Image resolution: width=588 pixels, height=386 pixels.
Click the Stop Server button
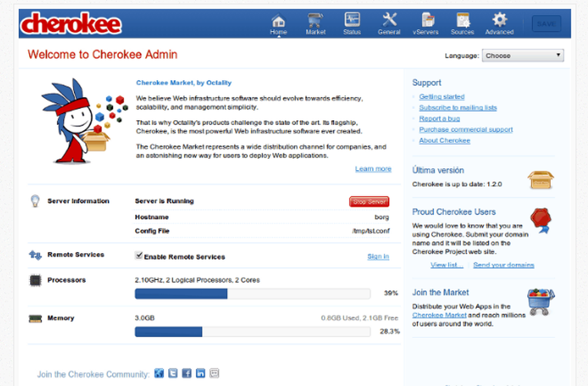369,202
